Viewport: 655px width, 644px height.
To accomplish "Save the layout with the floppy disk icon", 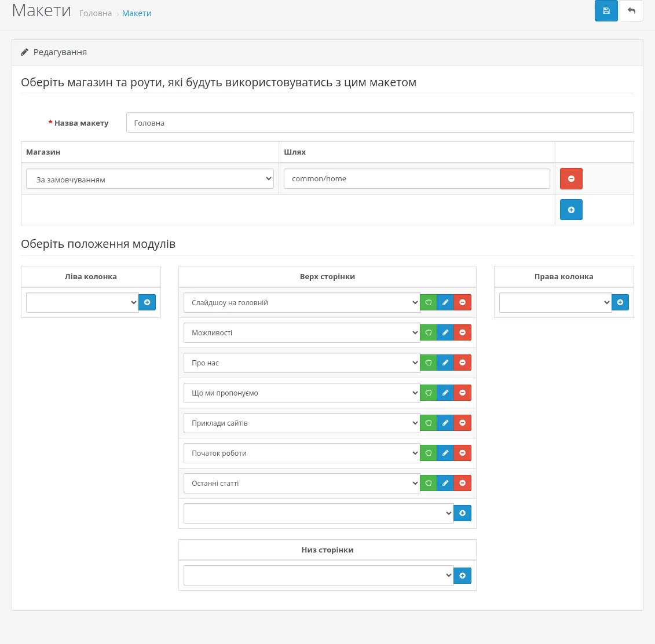I will (606, 11).
